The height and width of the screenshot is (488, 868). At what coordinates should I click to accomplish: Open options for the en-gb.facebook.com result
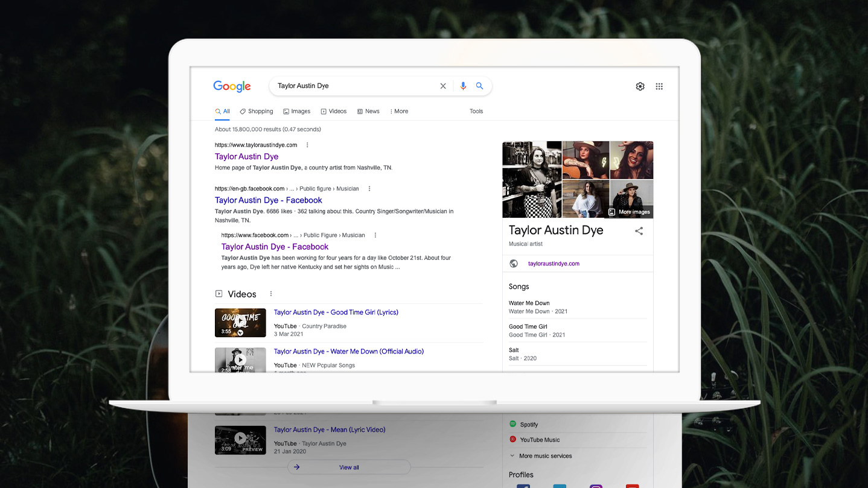point(369,189)
